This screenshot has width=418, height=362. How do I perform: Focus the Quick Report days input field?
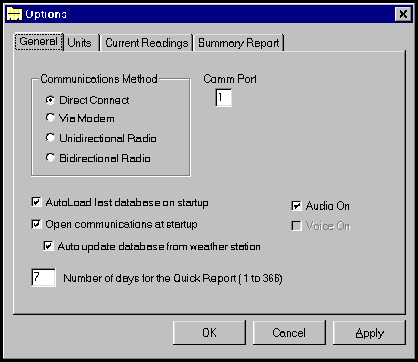(x=43, y=277)
